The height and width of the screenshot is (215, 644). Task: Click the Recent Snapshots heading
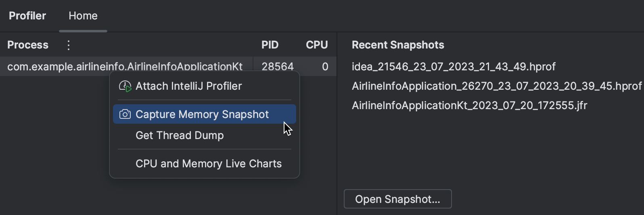[x=398, y=45]
